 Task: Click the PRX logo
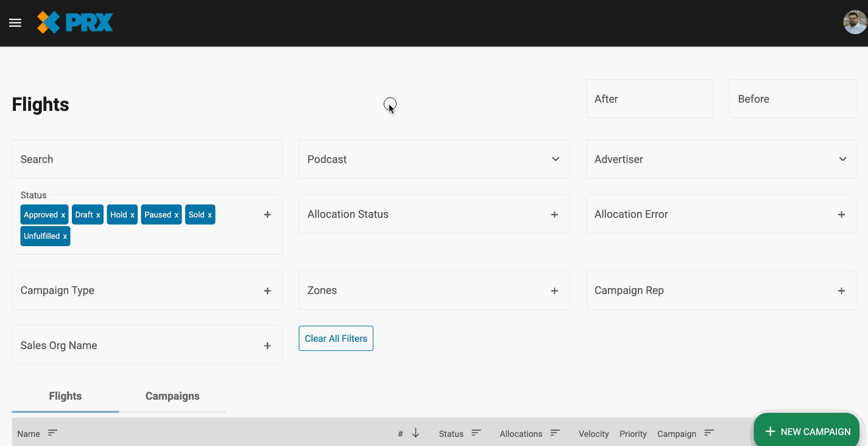point(74,22)
